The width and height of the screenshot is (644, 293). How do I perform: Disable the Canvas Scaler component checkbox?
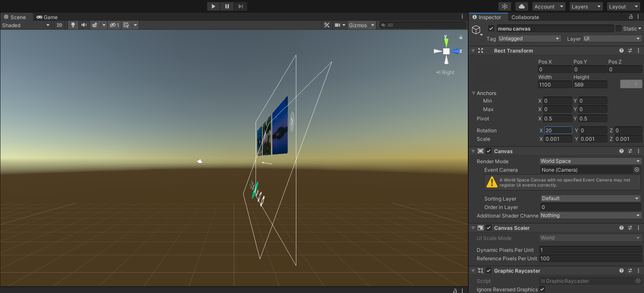pyautogui.click(x=489, y=228)
